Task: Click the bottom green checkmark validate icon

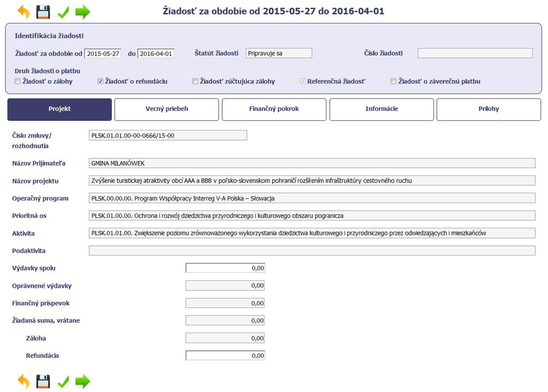Action: (63, 382)
